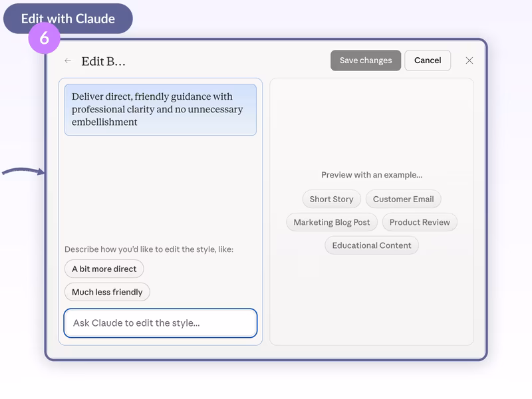Click the style description text box

point(160,110)
